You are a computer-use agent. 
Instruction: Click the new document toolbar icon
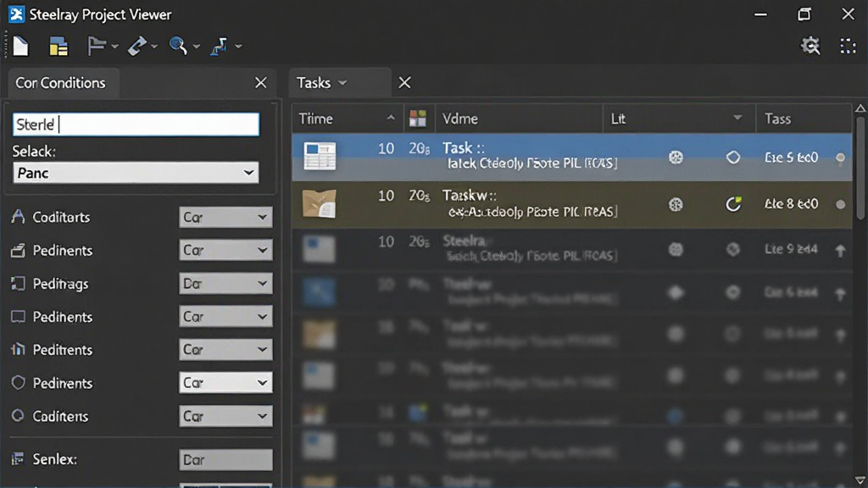coord(20,46)
